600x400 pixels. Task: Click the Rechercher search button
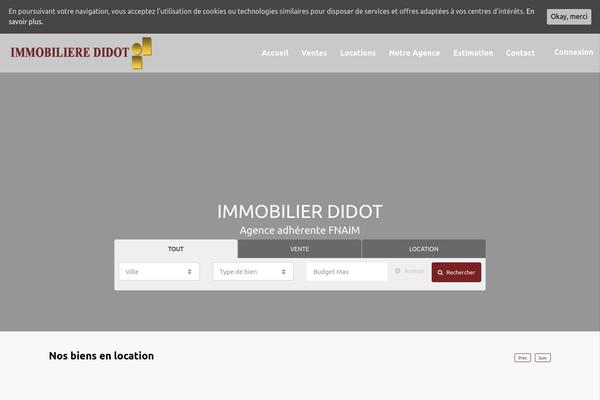point(456,272)
